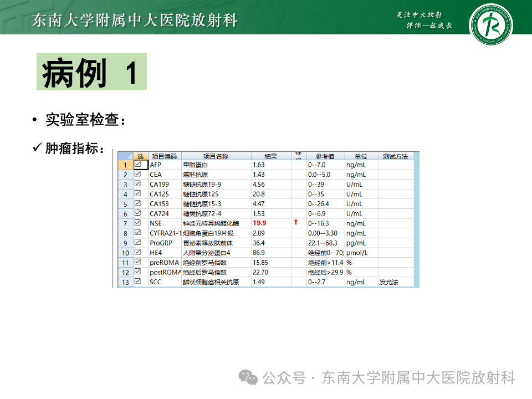
Task: Click the 86.9 result cell
Action: pos(271,253)
